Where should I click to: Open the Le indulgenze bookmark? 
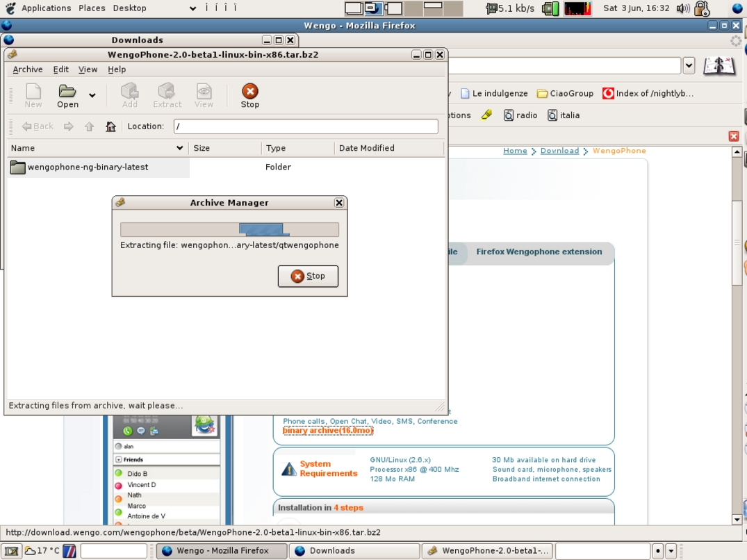(494, 93)
